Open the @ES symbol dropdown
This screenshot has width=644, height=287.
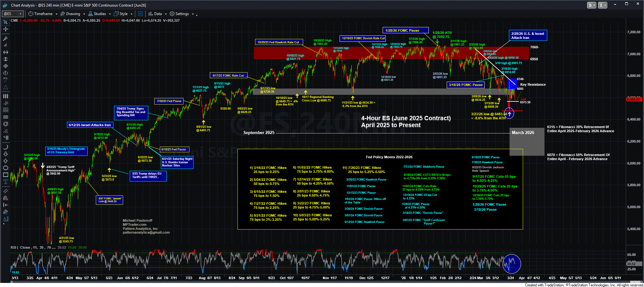pyautogui.click(x=21, y=14)
